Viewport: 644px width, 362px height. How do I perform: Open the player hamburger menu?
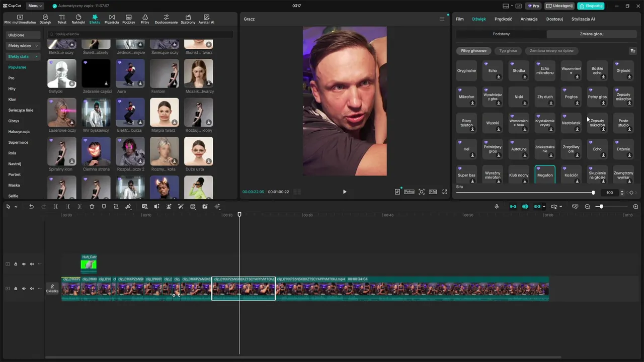click(442, 19)
